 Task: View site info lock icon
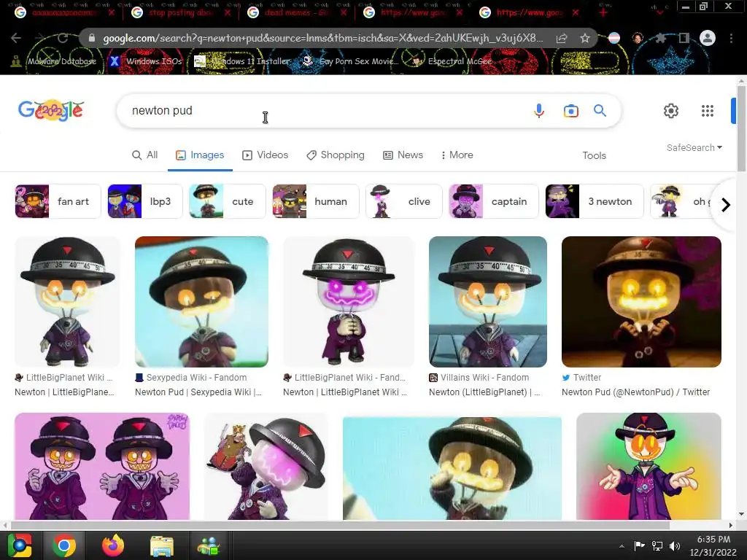tap(92, 38)
